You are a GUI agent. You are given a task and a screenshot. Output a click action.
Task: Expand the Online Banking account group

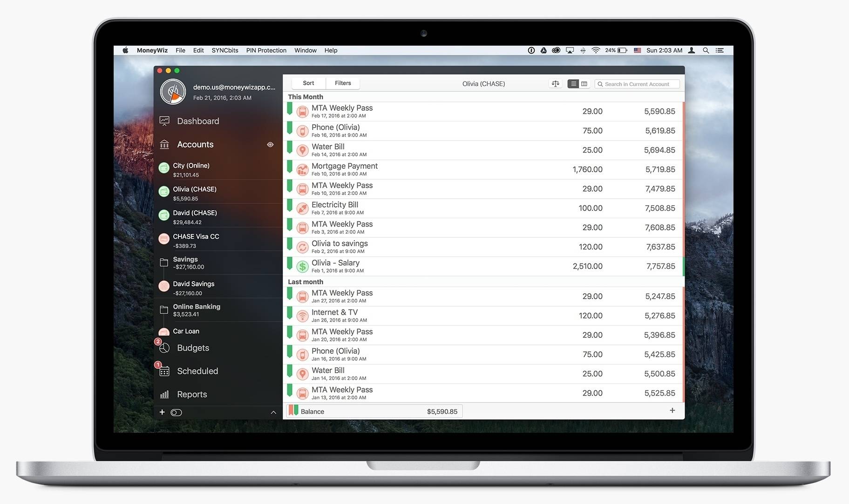[x=164, y=310]
